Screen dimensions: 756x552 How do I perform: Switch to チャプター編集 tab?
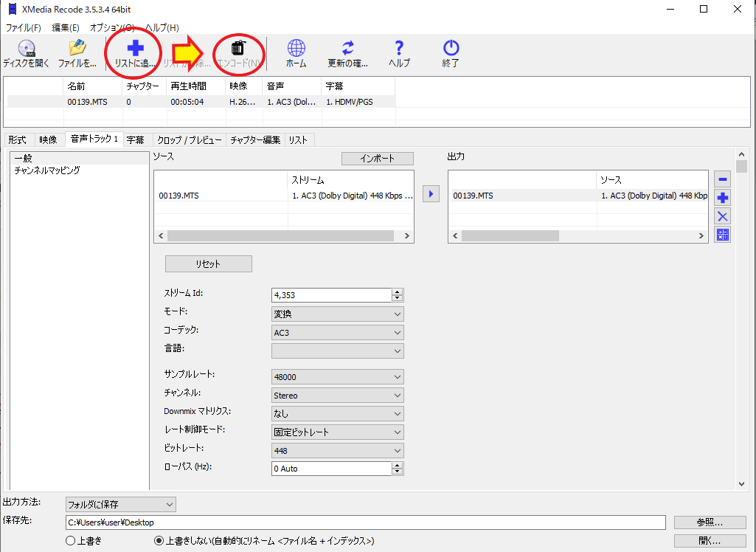255,140
